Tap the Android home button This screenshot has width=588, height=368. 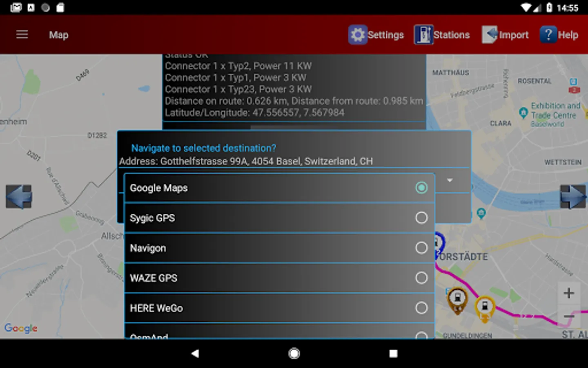[x=294, y=353]
